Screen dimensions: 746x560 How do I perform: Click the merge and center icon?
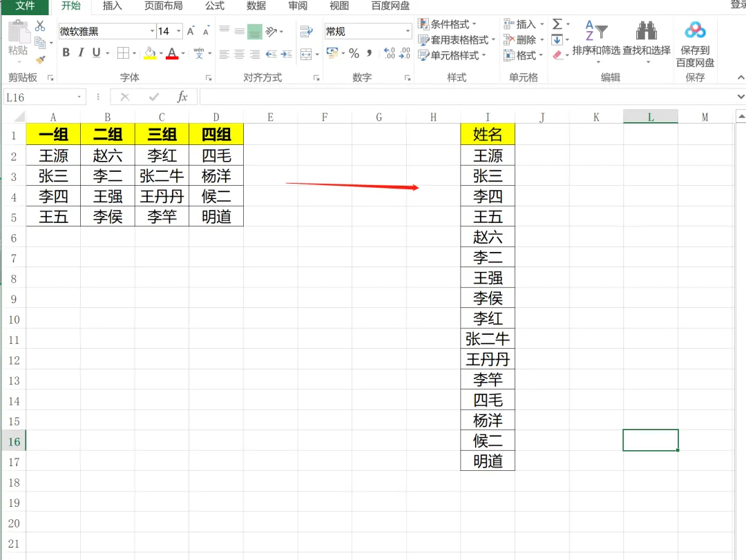coord(307,54)
